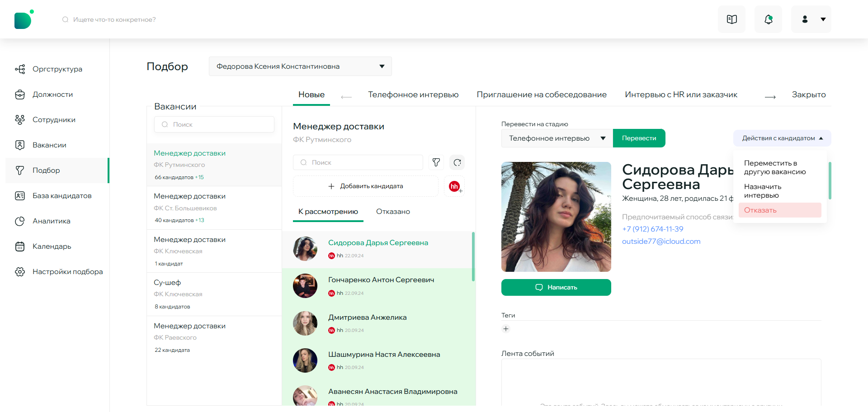Screen dimensions: 868x412
Task: Click the Написать button
Action: pos(556,287)
